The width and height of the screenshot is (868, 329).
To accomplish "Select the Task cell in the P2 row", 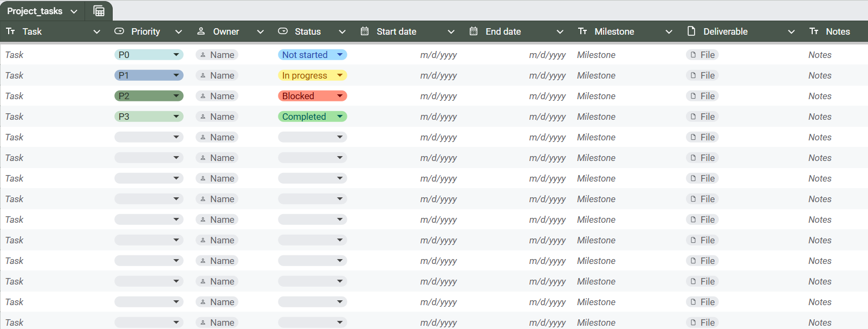I will [x=55, y=96].
